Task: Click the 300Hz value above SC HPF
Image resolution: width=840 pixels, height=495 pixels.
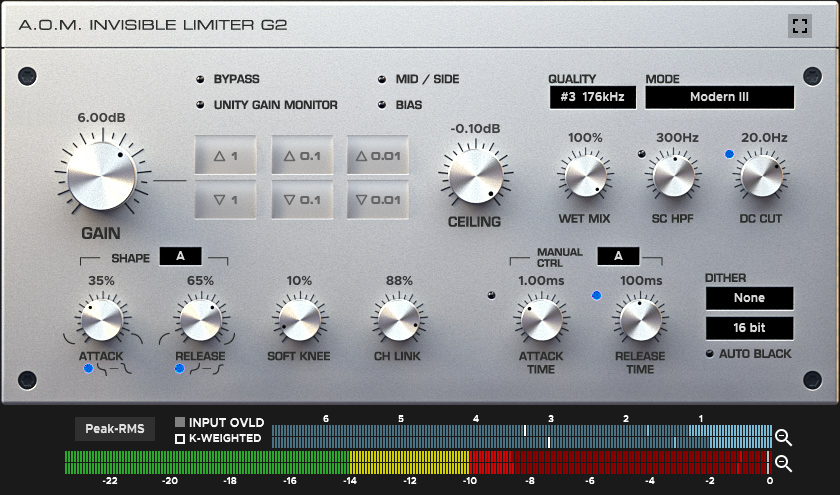Action: 677,138
